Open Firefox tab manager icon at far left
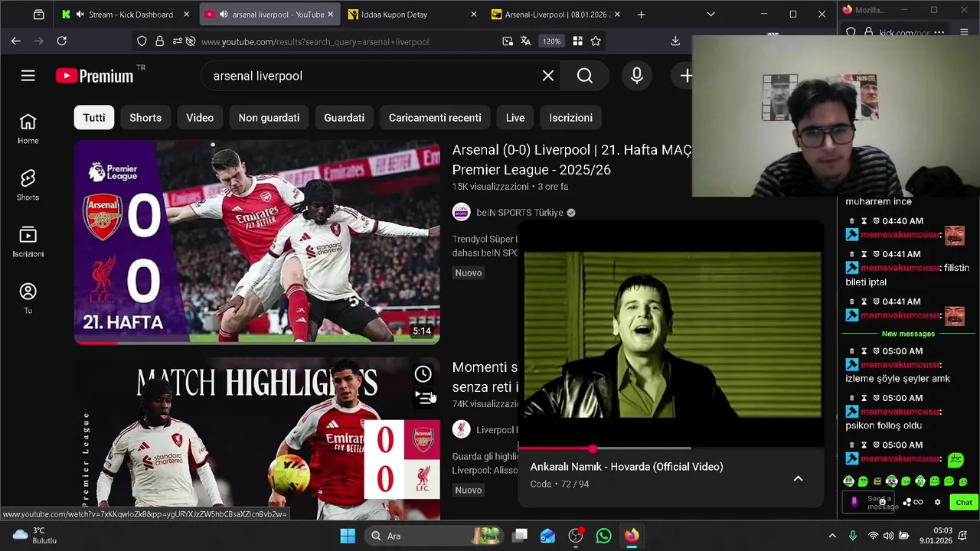Viewport: 980px width, 551px height. [39, 15]
